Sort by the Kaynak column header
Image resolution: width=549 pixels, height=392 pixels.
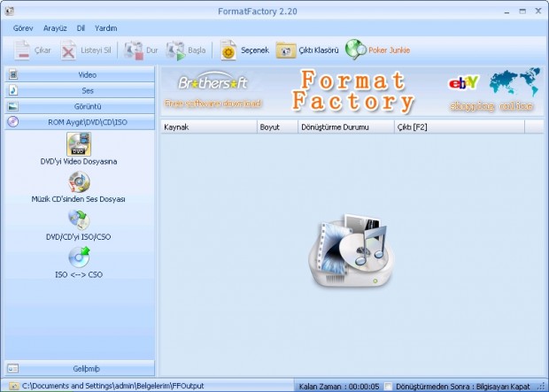click(x=209, y=127)
